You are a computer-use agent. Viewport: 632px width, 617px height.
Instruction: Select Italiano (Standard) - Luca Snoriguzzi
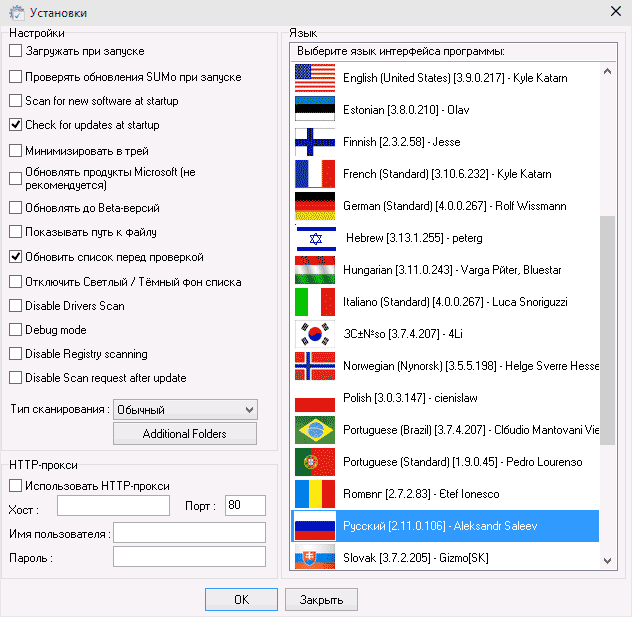click(455, 302)
